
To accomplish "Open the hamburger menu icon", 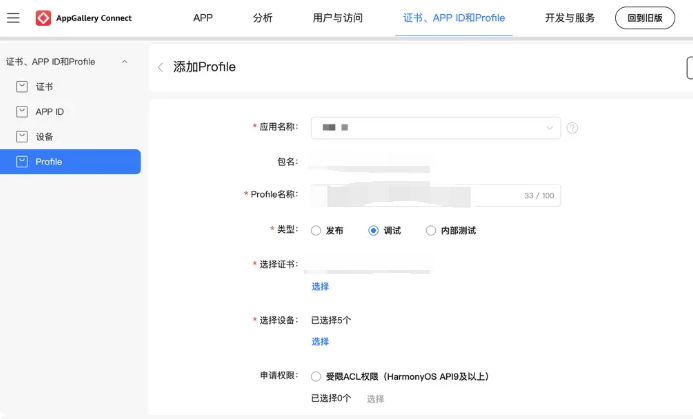I will [x=13, y=18].
